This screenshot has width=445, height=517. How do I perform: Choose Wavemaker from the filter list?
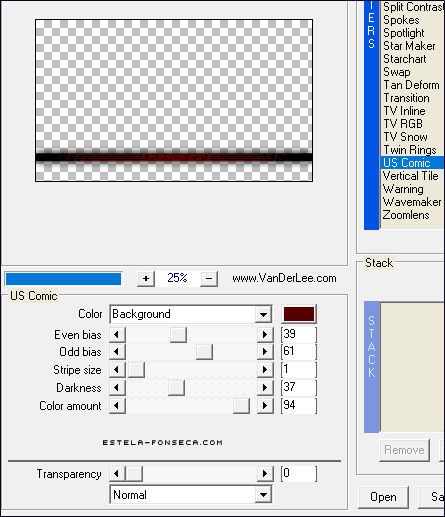click(x=412, y=202)
